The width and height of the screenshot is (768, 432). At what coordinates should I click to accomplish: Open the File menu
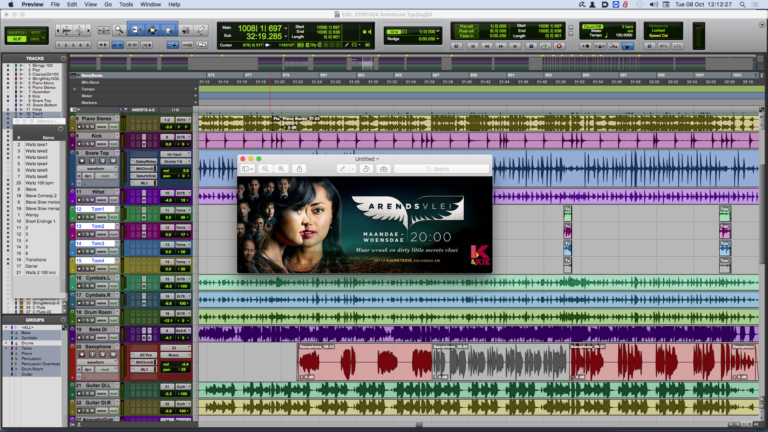click(x=55, y=4)
